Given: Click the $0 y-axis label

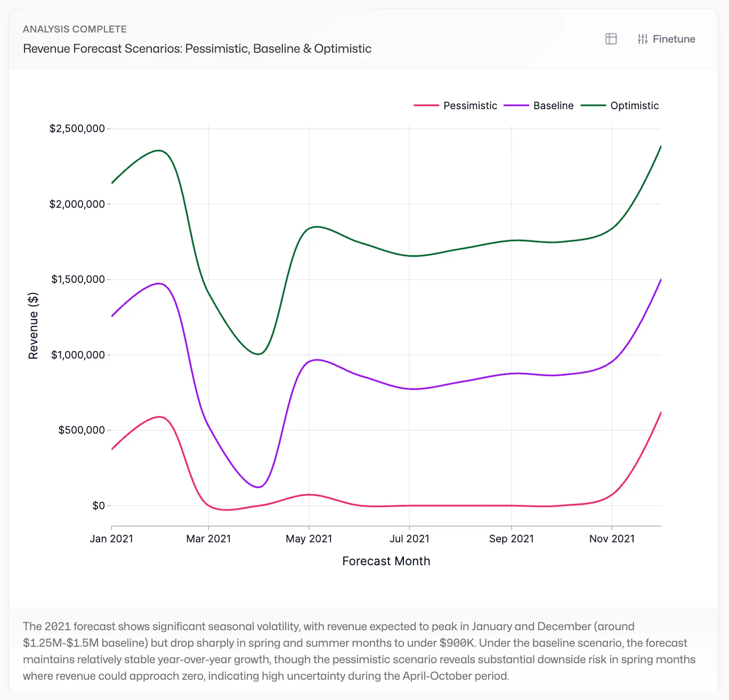Looking at the screenshot, I should pos(99,506).
